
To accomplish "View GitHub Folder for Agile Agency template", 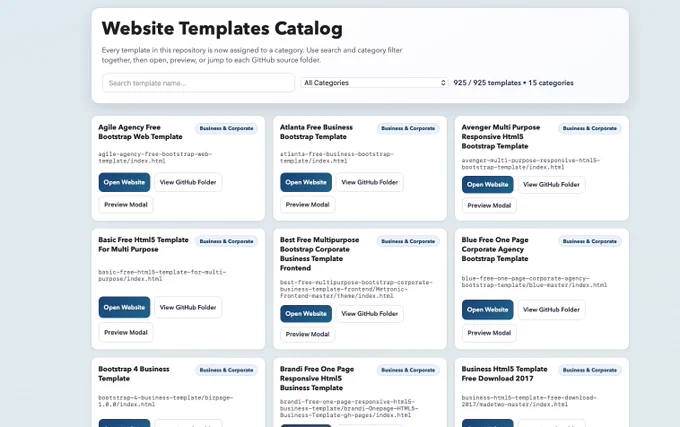I will tap(188, 183).
